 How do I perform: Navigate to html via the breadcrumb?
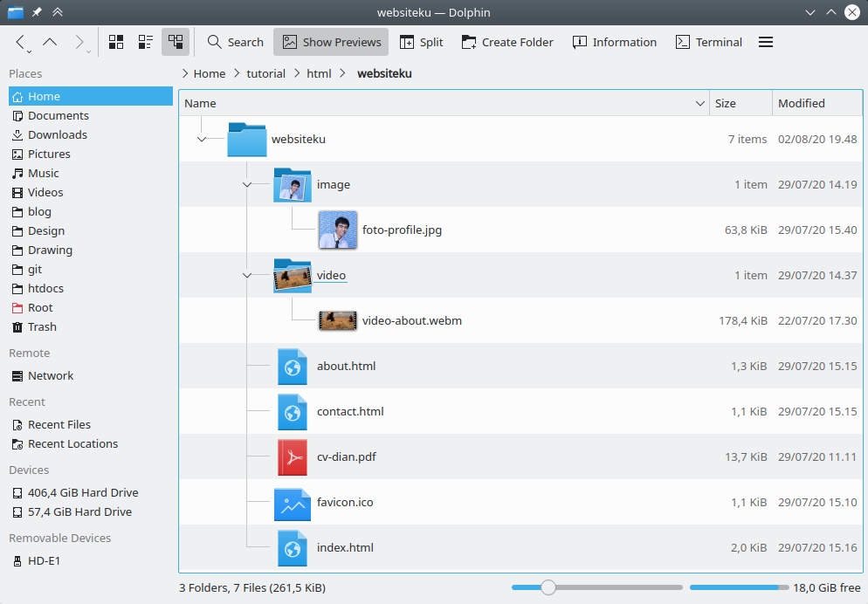click(319, 73)
